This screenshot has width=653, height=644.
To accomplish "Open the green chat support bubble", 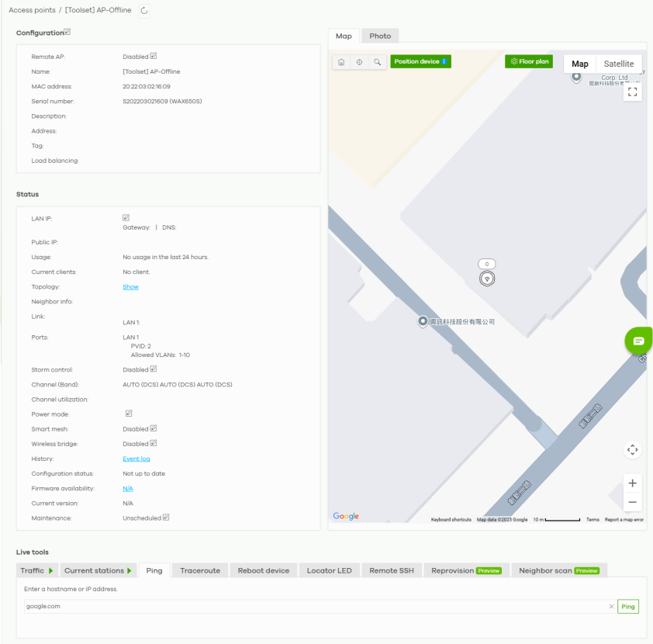I will pyautogui.click(x=638, y=341).
